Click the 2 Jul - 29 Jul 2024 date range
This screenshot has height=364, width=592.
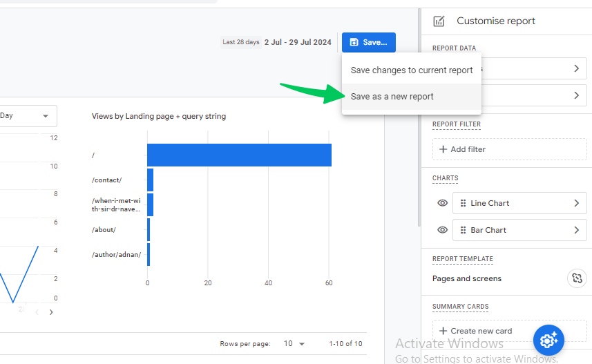298,42
